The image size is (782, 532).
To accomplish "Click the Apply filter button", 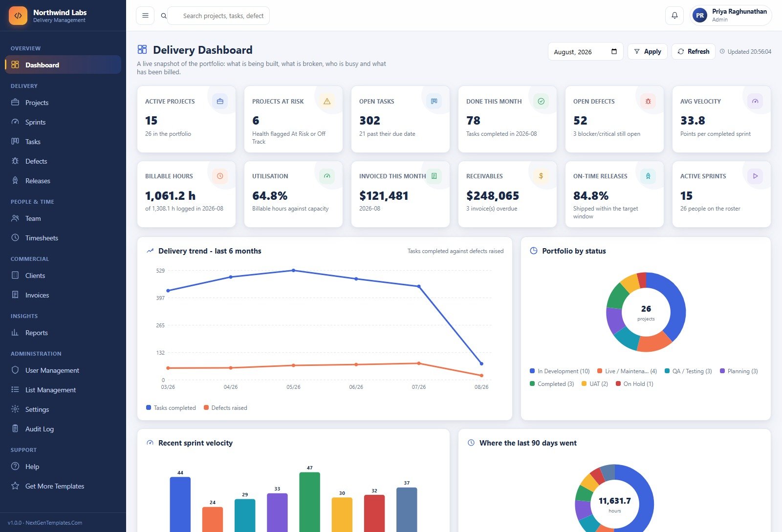I will point(647,51).
